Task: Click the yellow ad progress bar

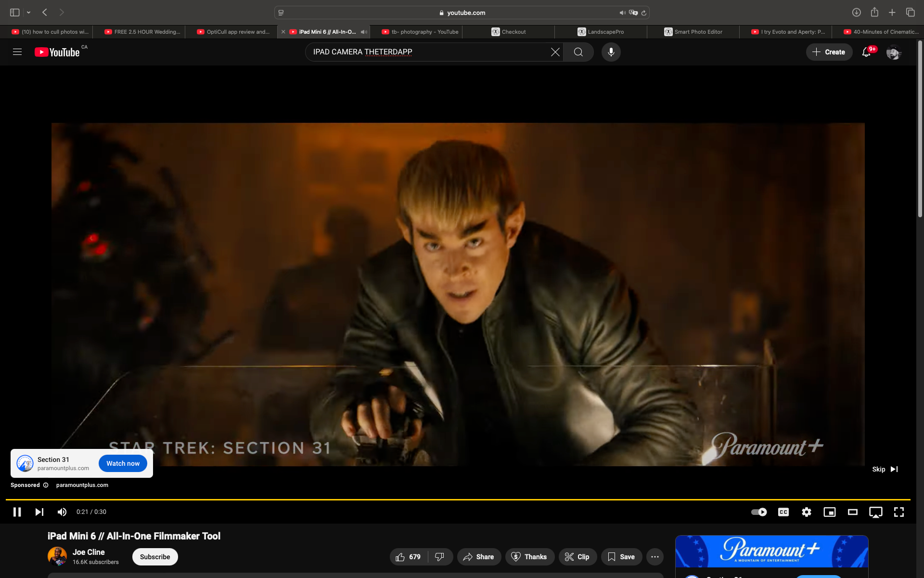Action: pyautogui.click(x=457, y=499)
